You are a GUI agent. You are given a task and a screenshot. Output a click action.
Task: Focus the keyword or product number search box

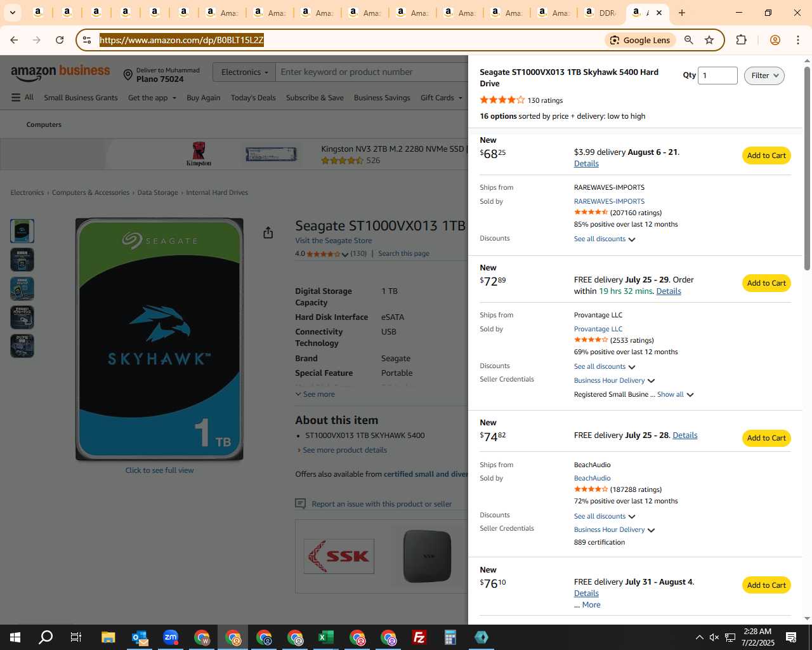[x=372, y=72]
